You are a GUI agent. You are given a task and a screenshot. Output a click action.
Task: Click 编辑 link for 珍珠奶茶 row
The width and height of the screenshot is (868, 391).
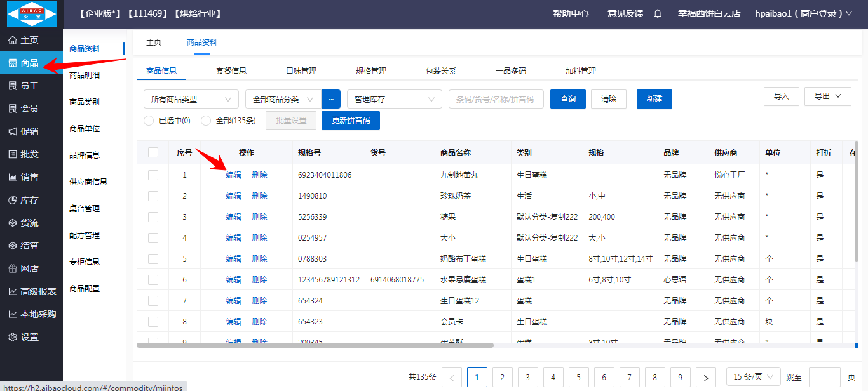point(233,196)
